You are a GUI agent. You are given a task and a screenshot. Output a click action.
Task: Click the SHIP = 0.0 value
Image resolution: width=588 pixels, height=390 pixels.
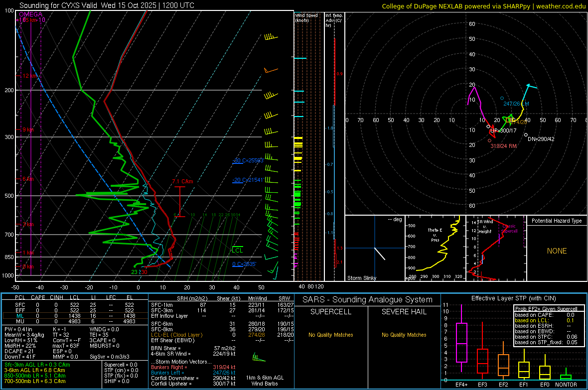click(x=117, y=381)
